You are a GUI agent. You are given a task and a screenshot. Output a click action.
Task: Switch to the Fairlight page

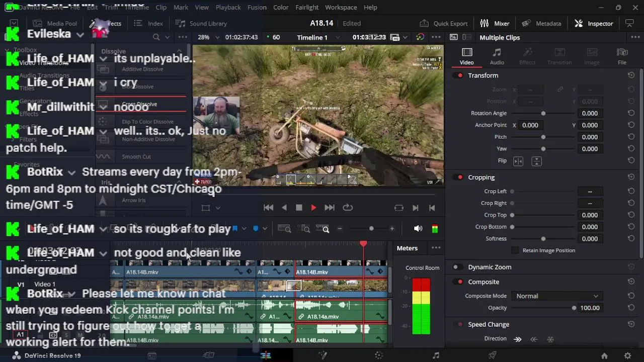[436, 355]
